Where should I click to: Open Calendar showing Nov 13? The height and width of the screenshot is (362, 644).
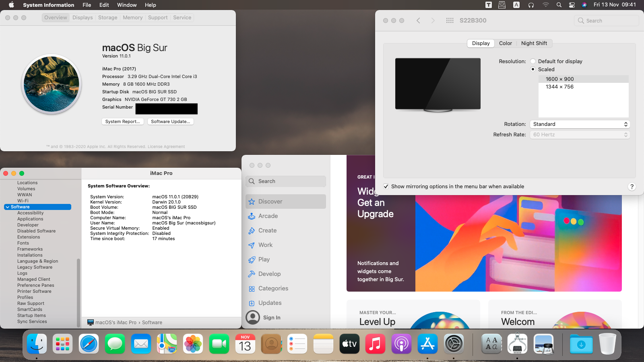click(x=245, y=344)
